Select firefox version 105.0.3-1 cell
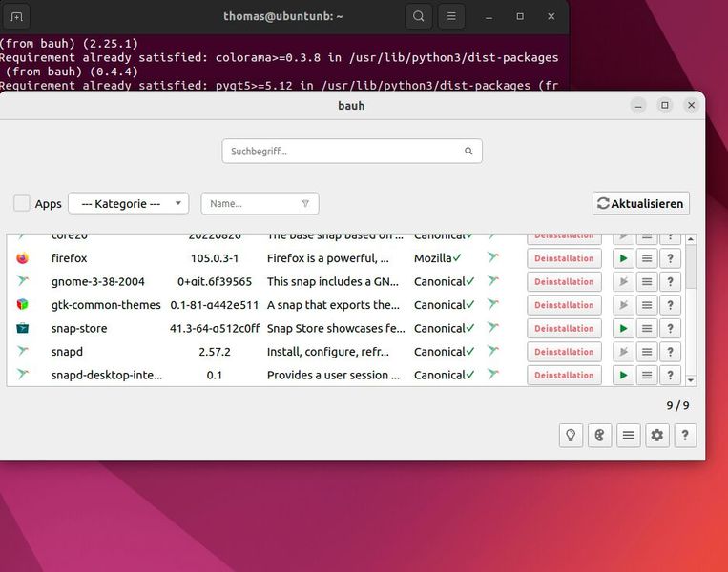 click(x=215, y=258)
